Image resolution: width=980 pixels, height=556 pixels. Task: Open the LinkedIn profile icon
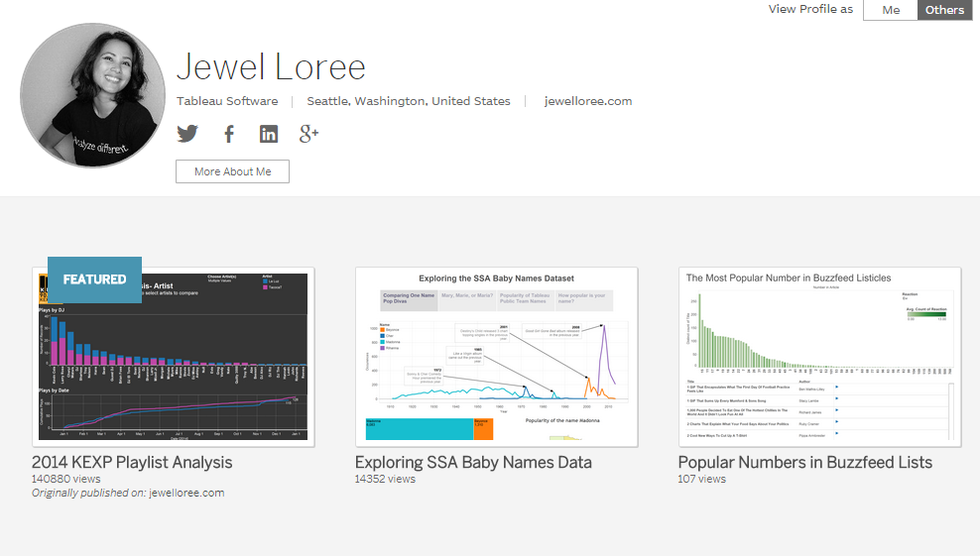coord(269,134)
